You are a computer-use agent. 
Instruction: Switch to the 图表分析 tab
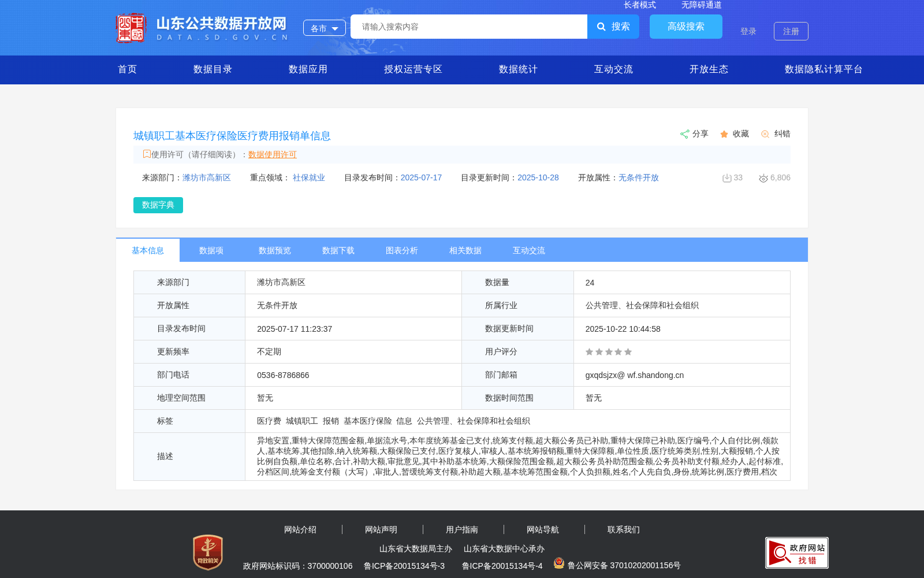[402, 250]
